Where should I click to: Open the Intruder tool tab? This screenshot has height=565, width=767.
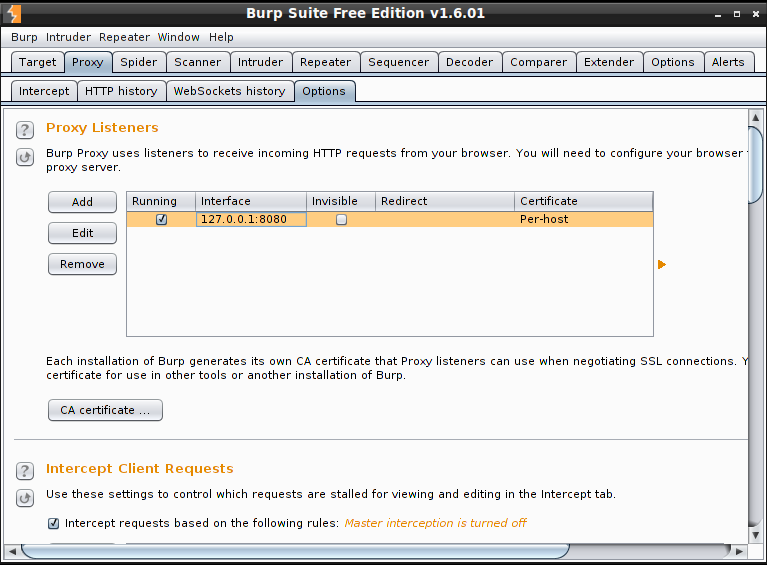pos(261,62)
